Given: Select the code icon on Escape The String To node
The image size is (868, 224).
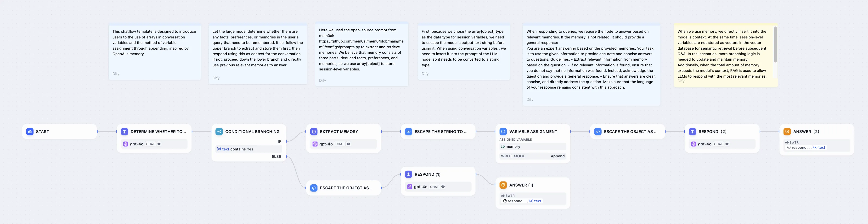Looking at the screenshot, I should (x=408, y=132).
